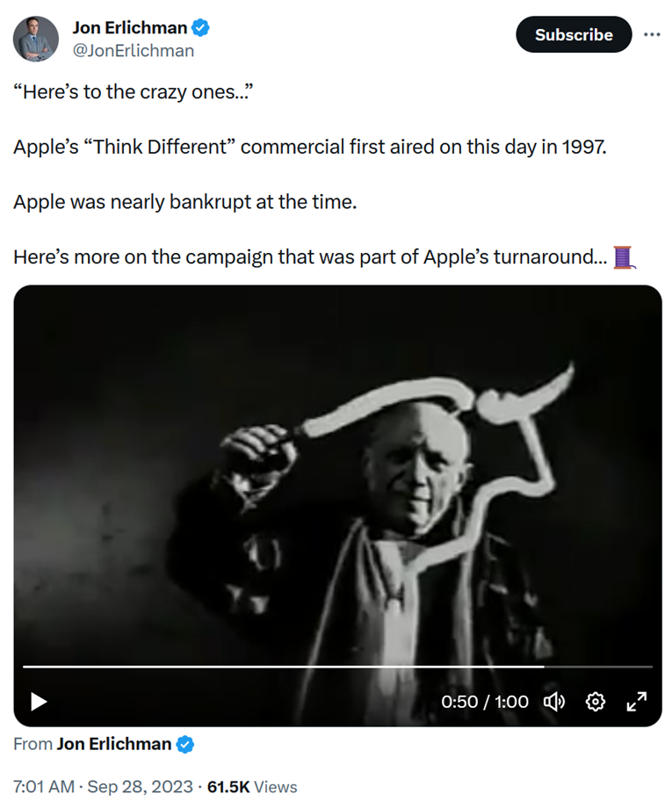Screen dimensions: 672x801
Task: Click the thread spool emoji
Action: (624, 257)
